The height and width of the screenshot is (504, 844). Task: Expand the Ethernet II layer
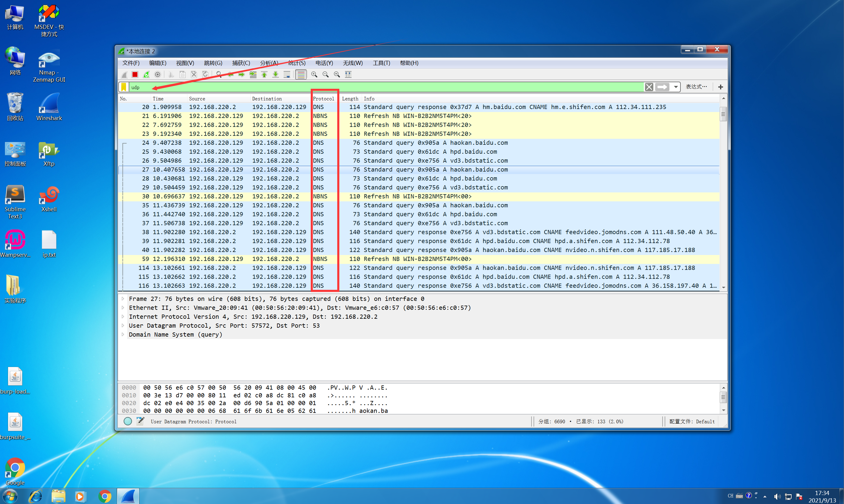click(123, 308)
